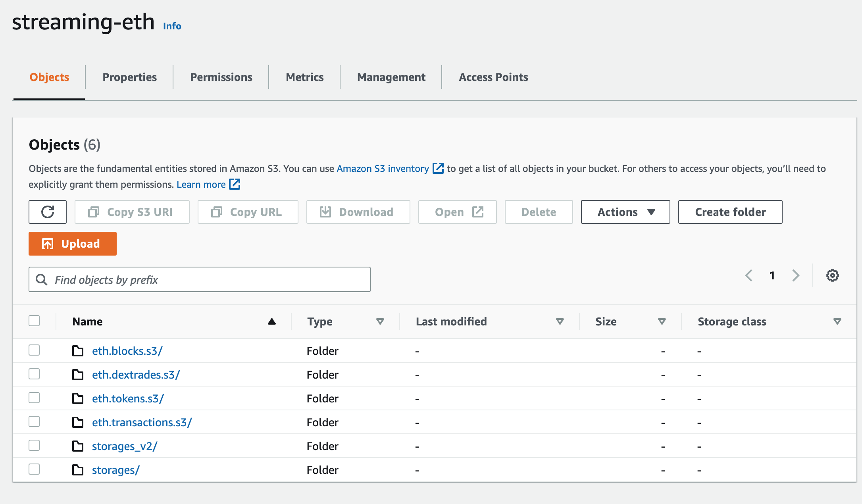Open the eth.transactions.s3/ folder link
Image resolution: width=862 pixels, height=504 pixels.
click(x=142, y=422)
